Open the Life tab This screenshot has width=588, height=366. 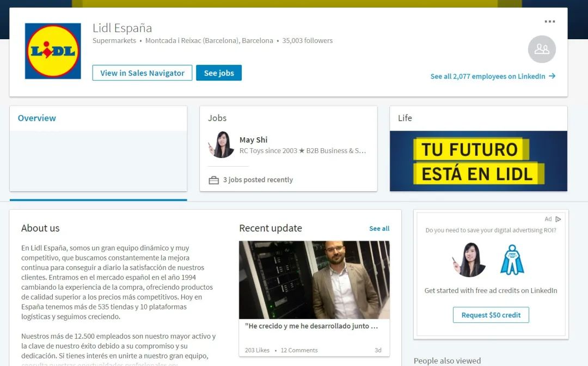click(405, 118)
